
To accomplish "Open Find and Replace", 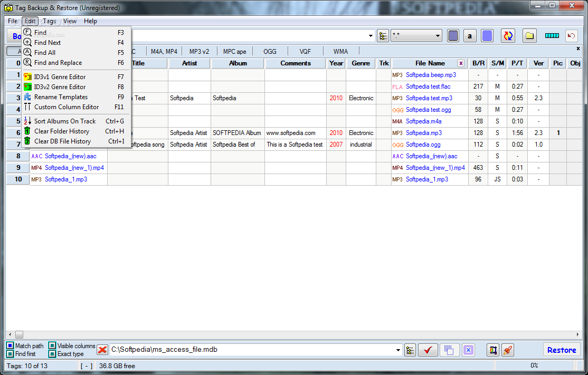I will pyautogui.click(x=76, y=63).
